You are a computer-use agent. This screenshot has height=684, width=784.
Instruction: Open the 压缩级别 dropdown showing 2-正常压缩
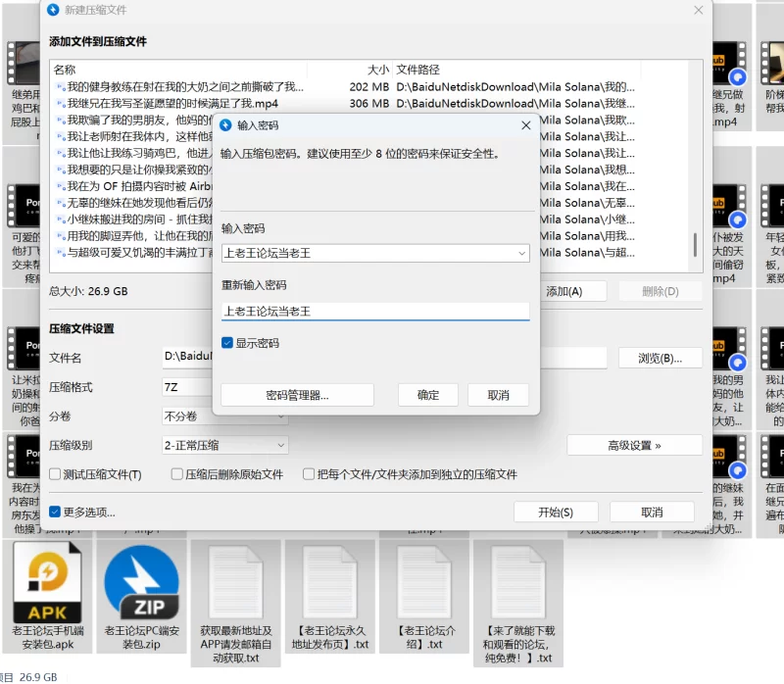(225, 445)
